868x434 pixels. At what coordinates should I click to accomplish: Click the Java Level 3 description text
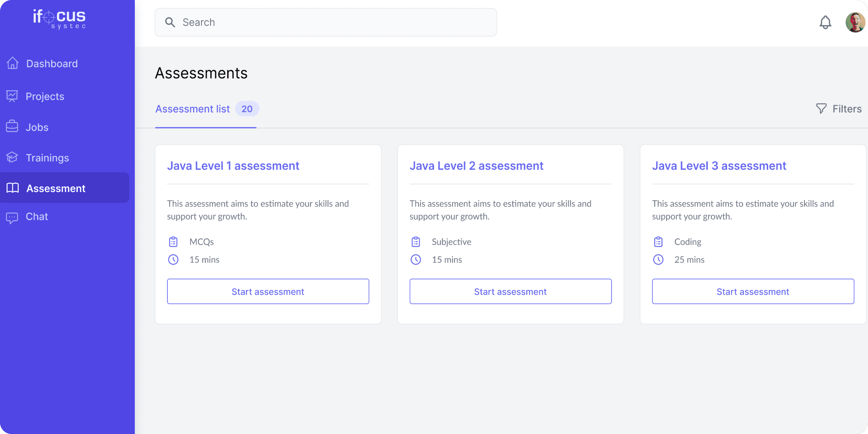(743, 210)
